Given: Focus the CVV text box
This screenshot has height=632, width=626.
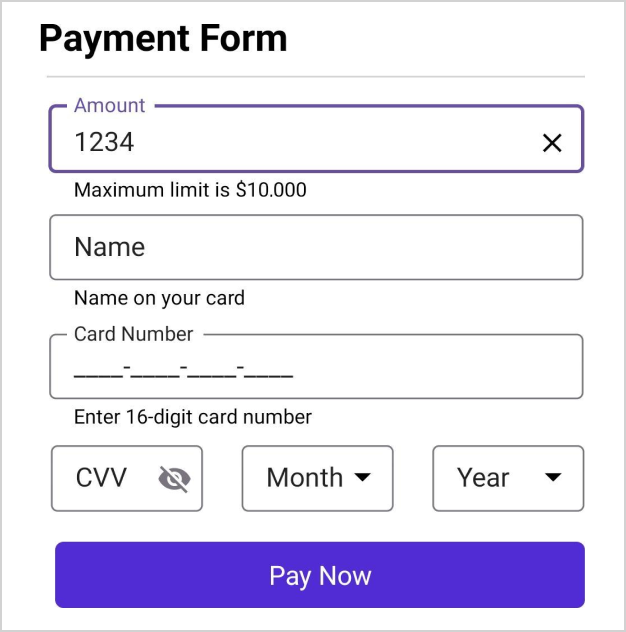Looking at the screenshot, I should point(103,478).
